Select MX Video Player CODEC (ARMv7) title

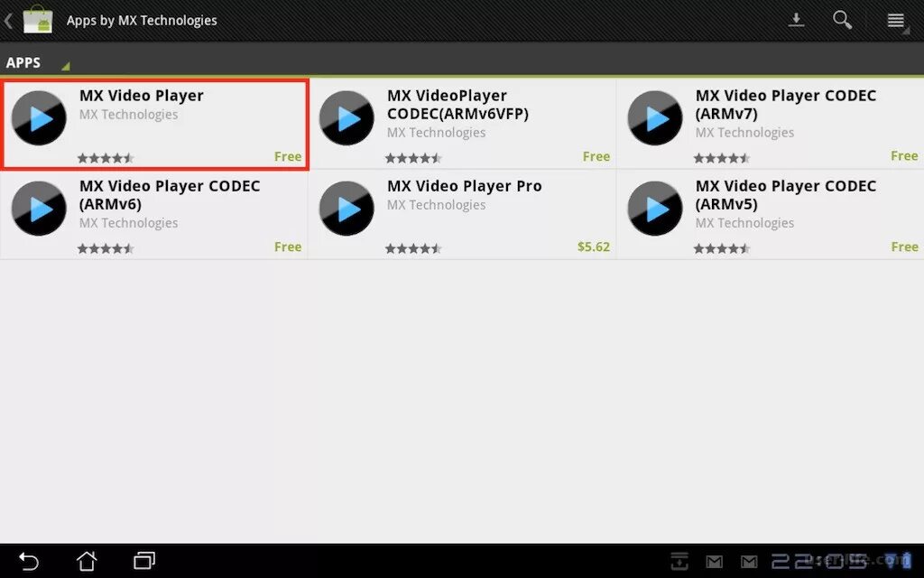pos(786,105)
